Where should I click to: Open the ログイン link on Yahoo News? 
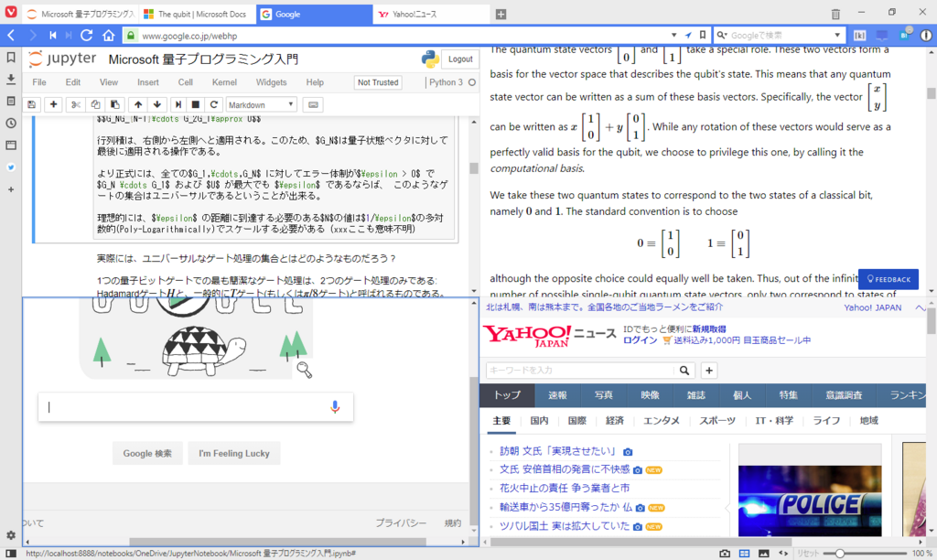coord(640,340)
